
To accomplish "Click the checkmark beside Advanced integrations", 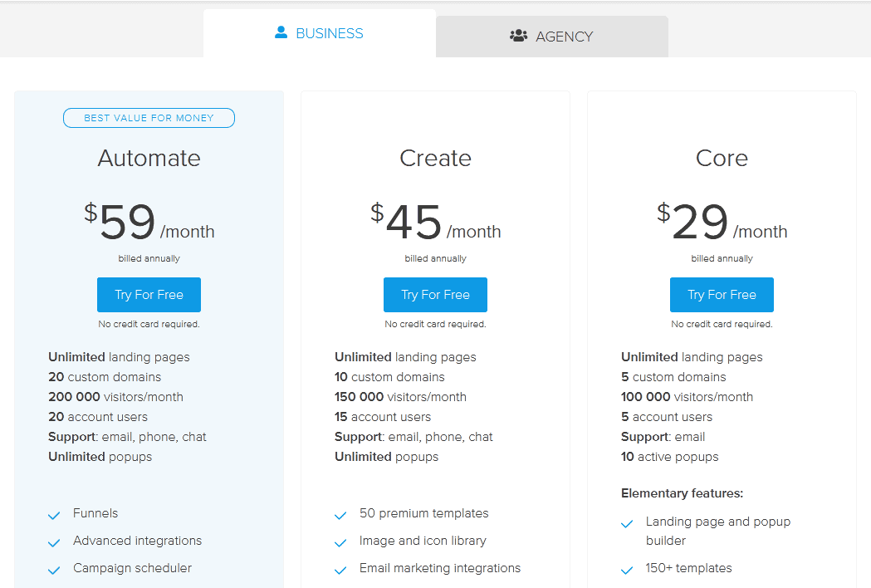I will coord(54,541).
